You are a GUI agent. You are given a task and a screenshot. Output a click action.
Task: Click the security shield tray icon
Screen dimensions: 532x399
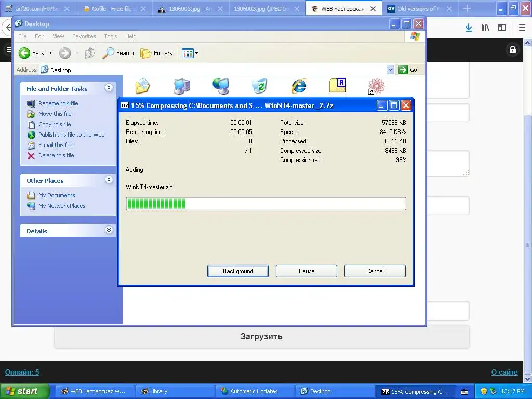click(484, 391)
